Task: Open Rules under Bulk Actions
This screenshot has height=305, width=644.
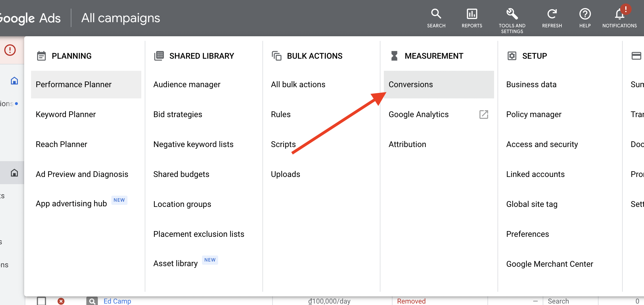Action: (x=281, y=115)
